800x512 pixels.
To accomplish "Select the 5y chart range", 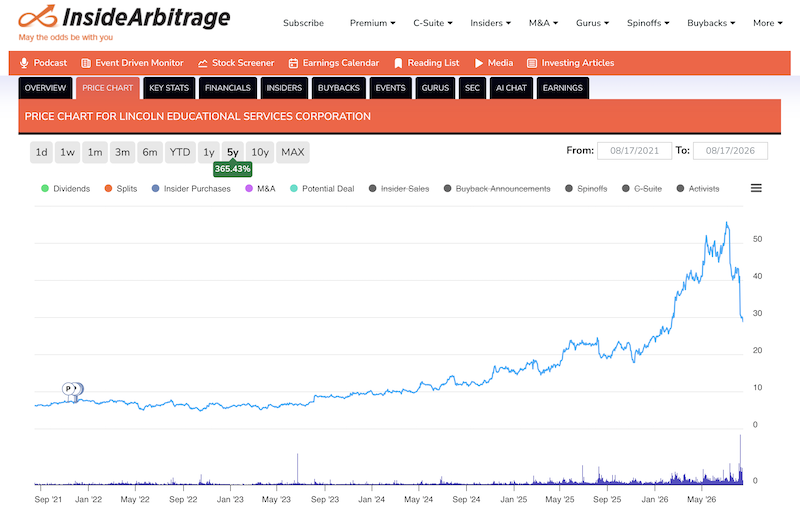I will [x=233, y=152].
